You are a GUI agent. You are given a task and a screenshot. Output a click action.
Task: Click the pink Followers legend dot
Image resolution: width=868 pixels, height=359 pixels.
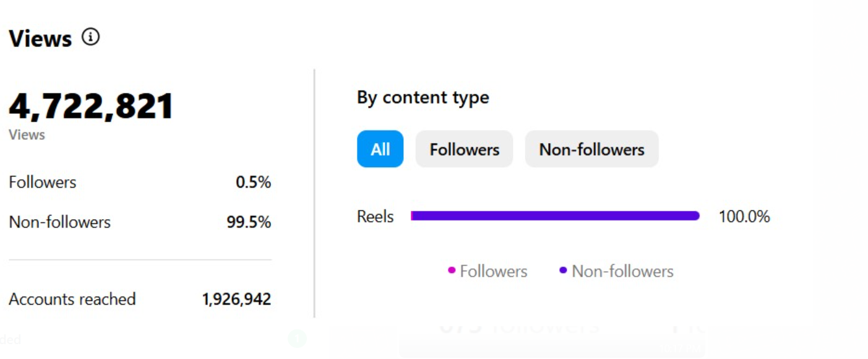tap(452, 270)
